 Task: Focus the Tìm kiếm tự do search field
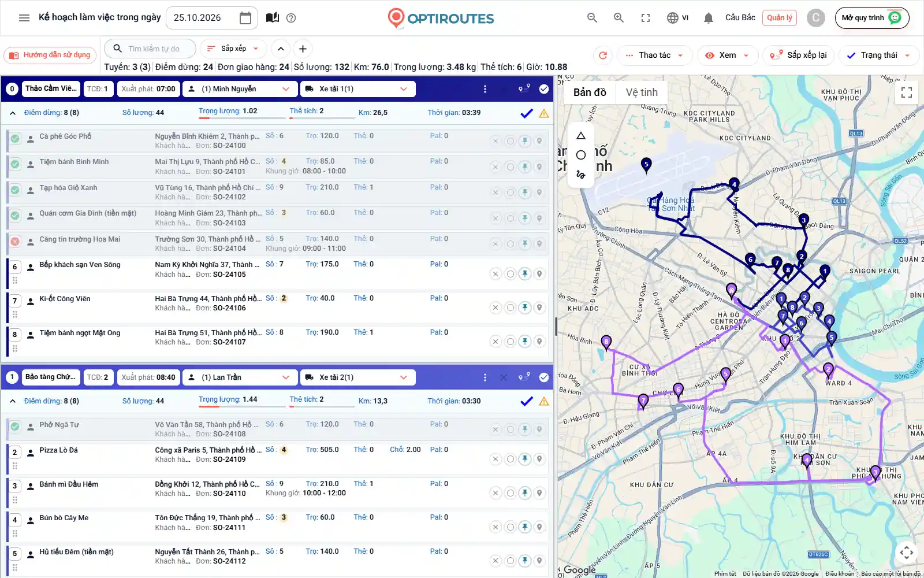(150, 49)
